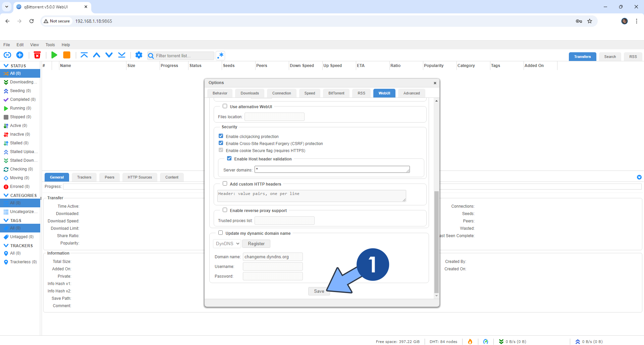Select Checking (0) status filter
Image resolution: width=644 pixels, height=345 pixels.
coord(20,169)
